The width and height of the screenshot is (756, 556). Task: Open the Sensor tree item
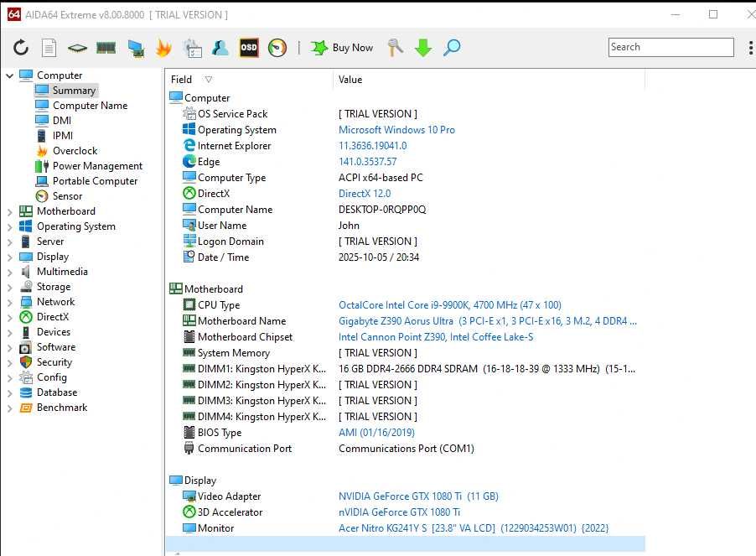pyautogui.click(x=59, y=195)
